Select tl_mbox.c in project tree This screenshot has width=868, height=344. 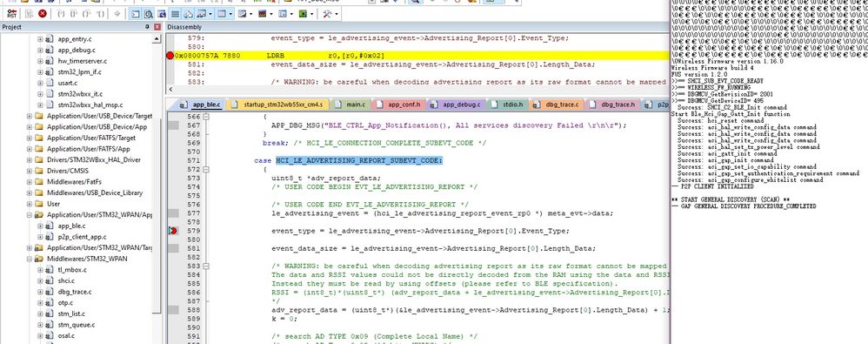[72, 270]
